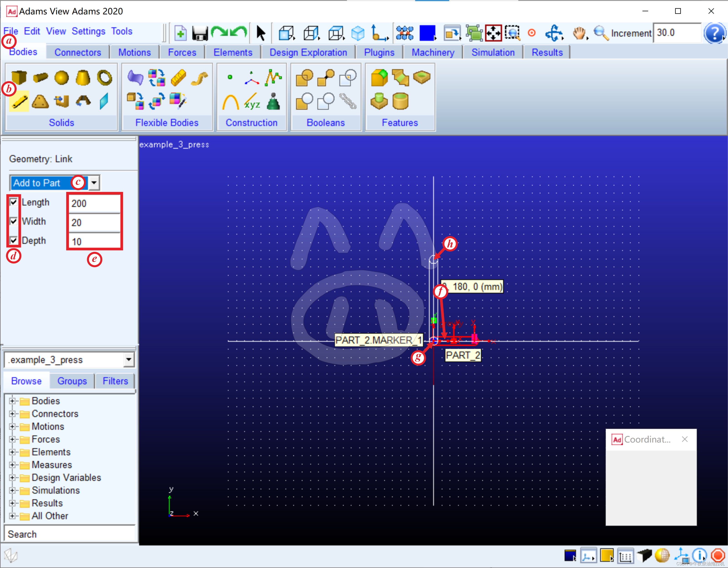Expand the Bodies tree item
This screenshot has width=728, height=568.
12,400
